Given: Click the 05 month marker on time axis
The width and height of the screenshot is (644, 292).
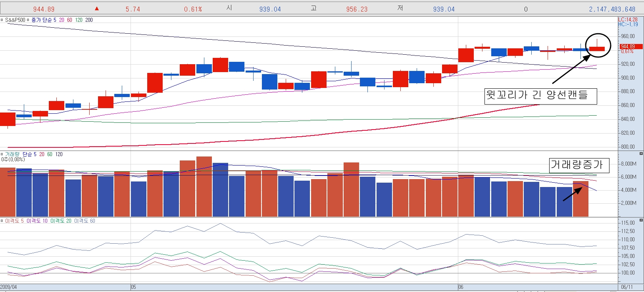Looking at the screenshot, I should 133,287.
